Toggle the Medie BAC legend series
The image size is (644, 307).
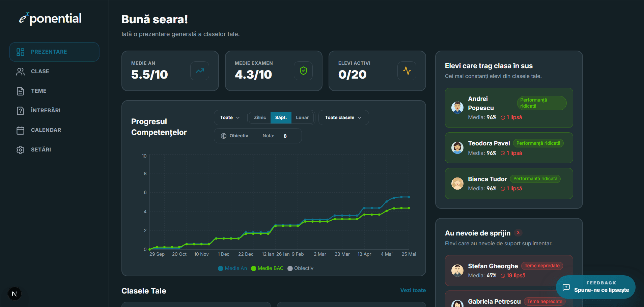tap(267, 268)
